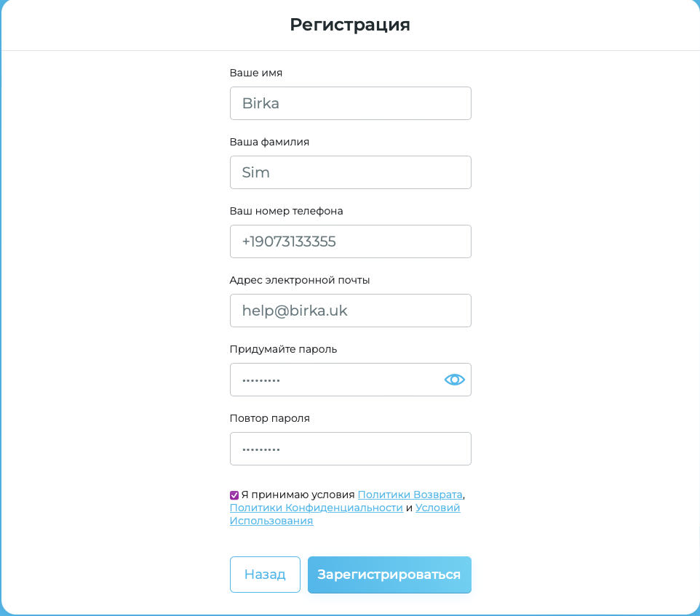Click the Ваша фамилия label

pos(270,142)
